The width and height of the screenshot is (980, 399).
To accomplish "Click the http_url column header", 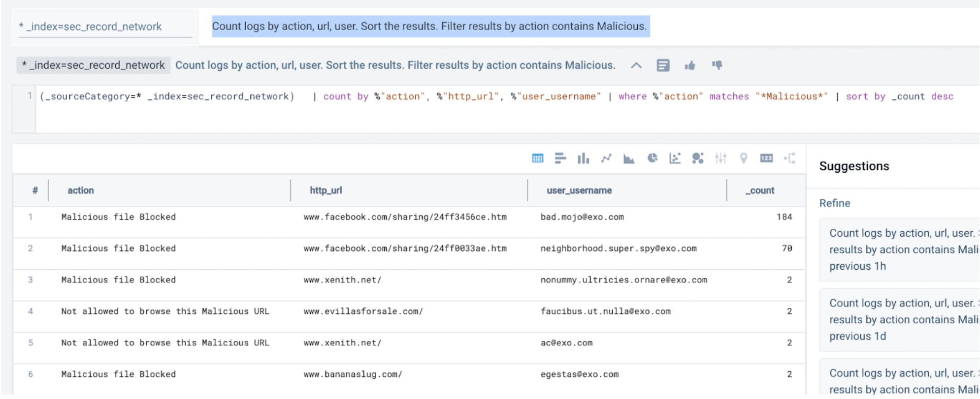I will 326,190.
